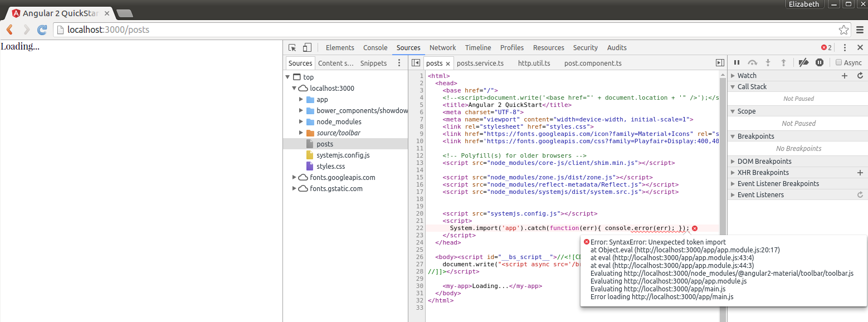This screenshot has width=868, height=322.
Task: Expand the node_modules folder
Action: (x=301, y=122)
